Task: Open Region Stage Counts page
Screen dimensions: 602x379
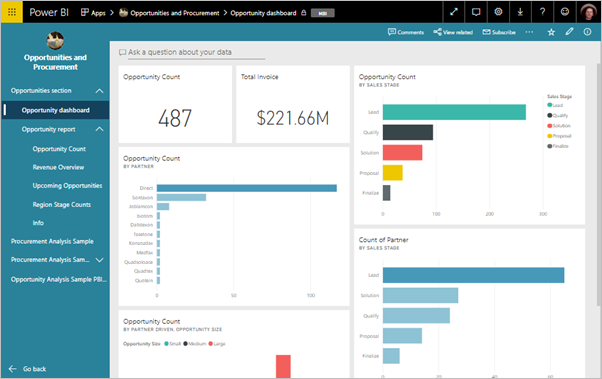Action: [62, 205]
